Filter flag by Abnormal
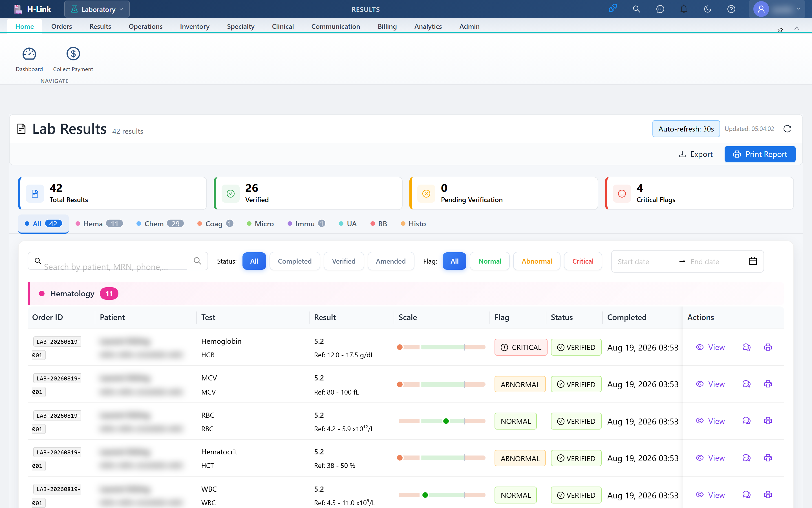This screenshot has width=812, height=508. click(x=537, y=261)
